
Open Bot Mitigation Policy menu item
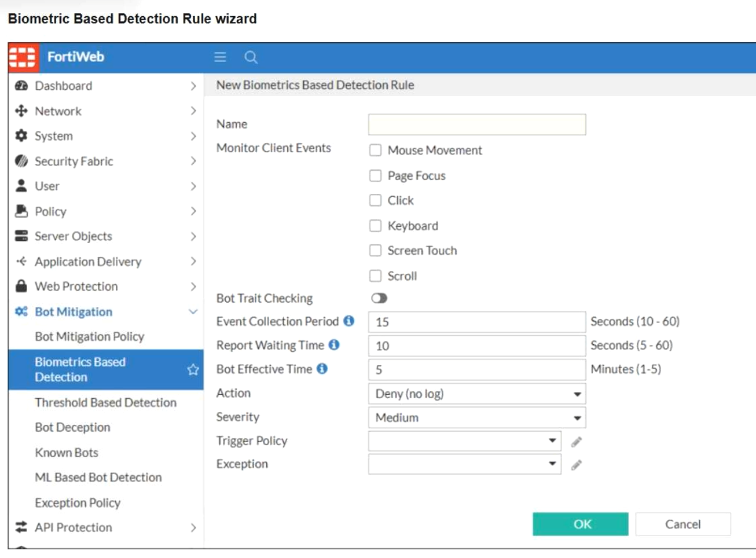click(x=90, y=336)
